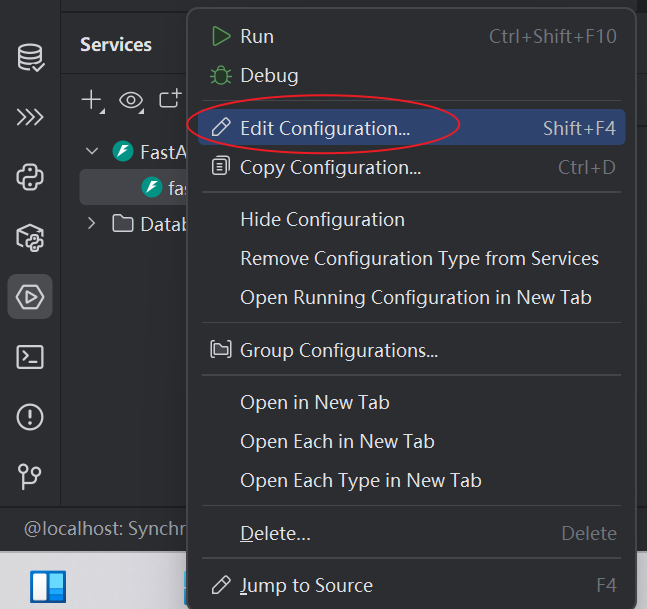Open the Python Packages tool icon
647x609 pixels.
point(30,238)
